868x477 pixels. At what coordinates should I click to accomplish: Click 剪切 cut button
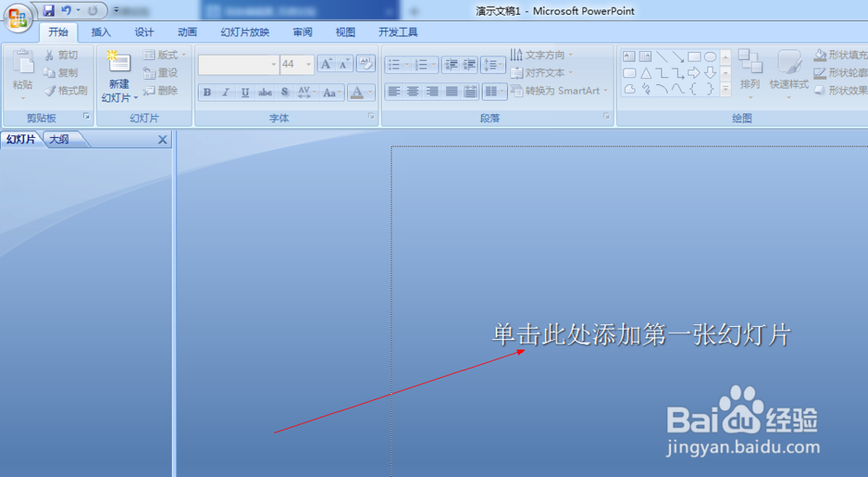click(61, 55)
